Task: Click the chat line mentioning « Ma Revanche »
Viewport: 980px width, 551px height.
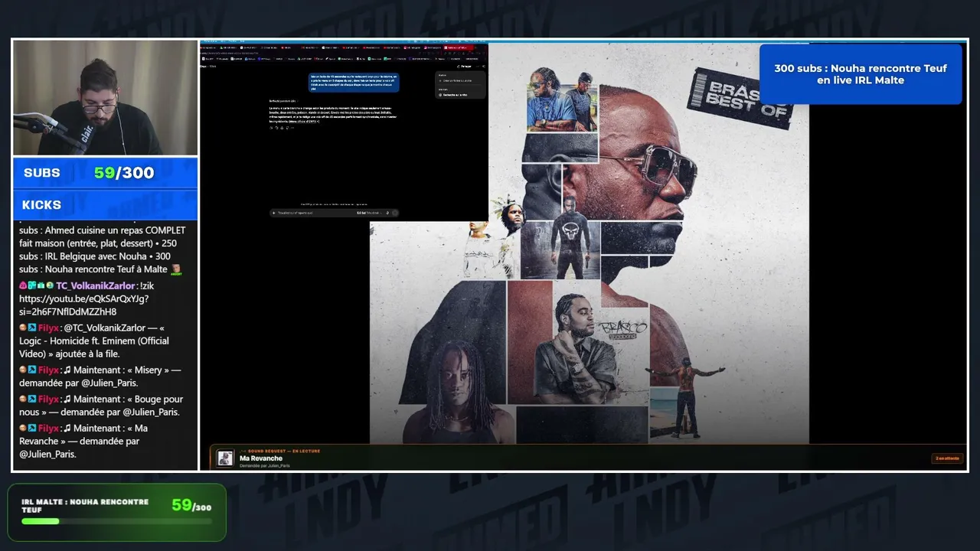Action: (83, 442)
